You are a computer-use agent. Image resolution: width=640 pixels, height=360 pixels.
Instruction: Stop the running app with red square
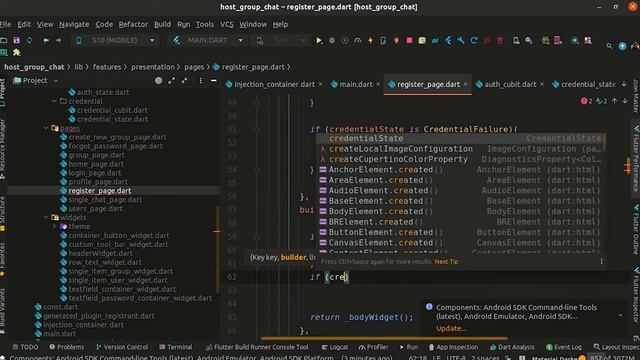point(409,40)
